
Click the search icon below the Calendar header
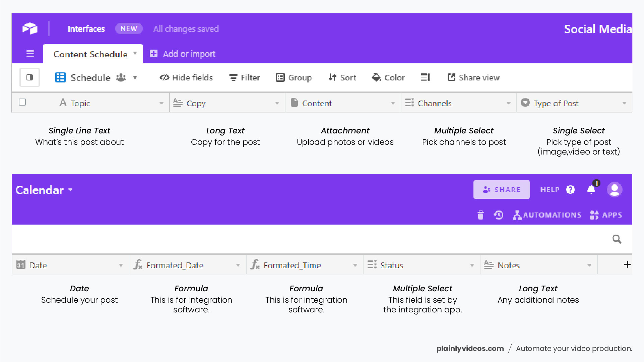(617, 239)
